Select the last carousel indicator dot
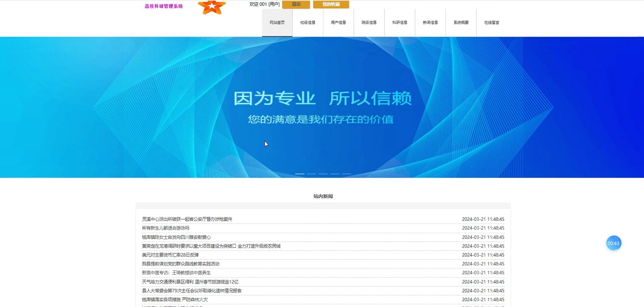 347,174
